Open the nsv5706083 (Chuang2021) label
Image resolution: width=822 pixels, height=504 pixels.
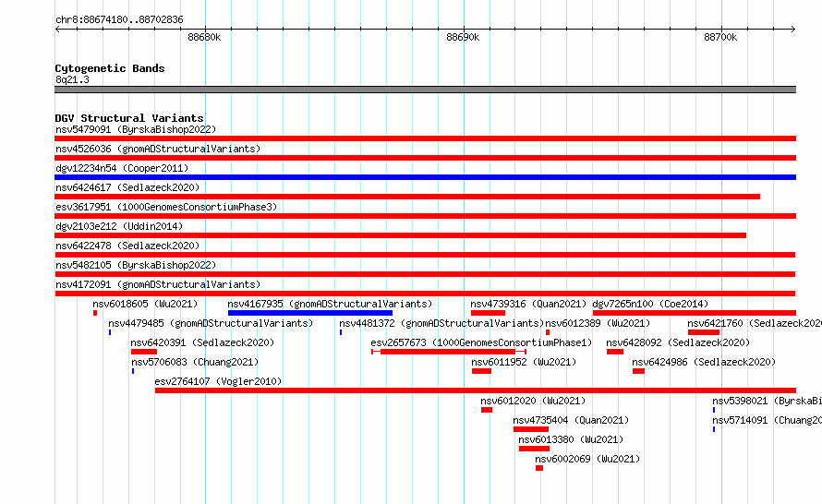tap(195, 362)
